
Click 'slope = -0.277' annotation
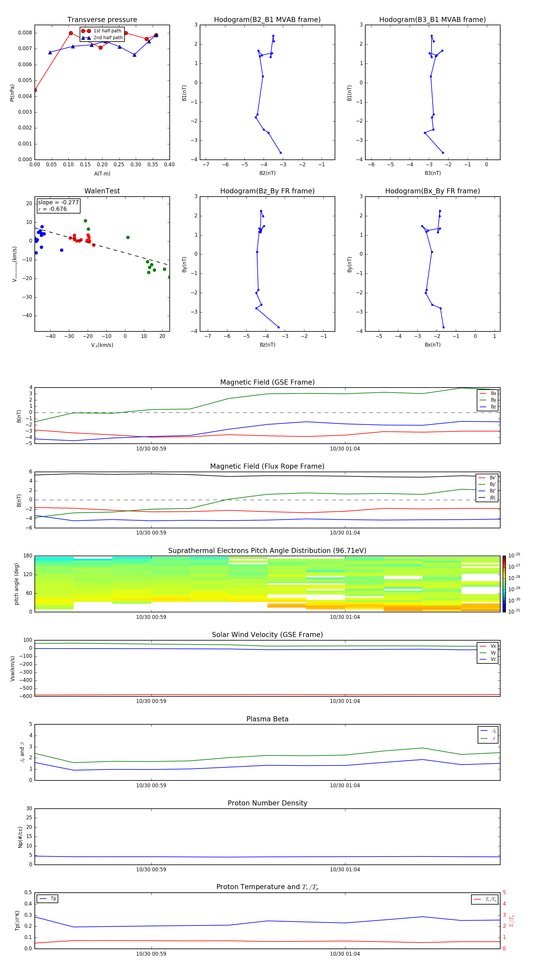tap(58, 203)
